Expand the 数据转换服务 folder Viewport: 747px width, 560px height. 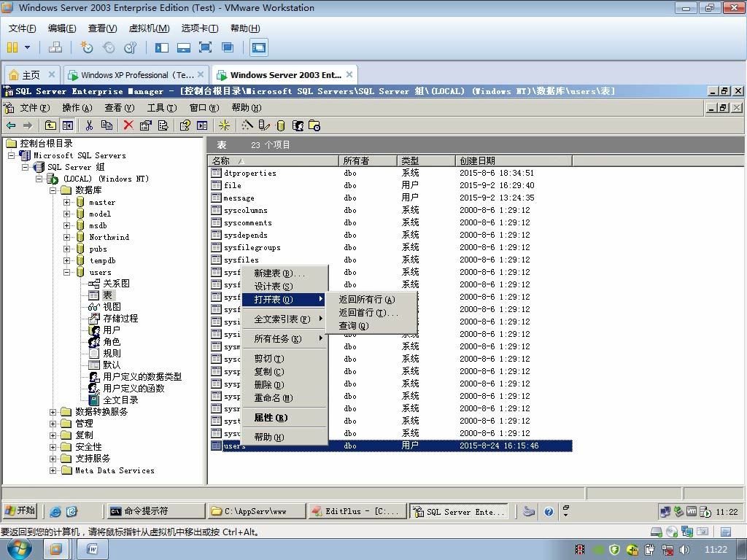(x=53, y=412)
